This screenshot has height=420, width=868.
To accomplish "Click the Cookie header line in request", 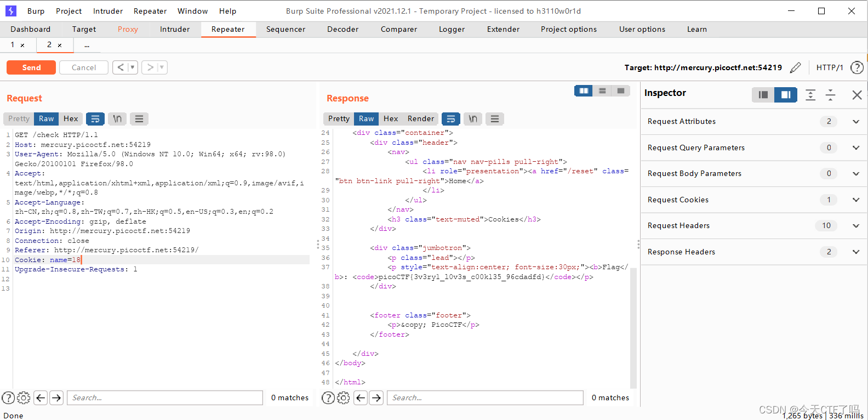I will (162, 260).
